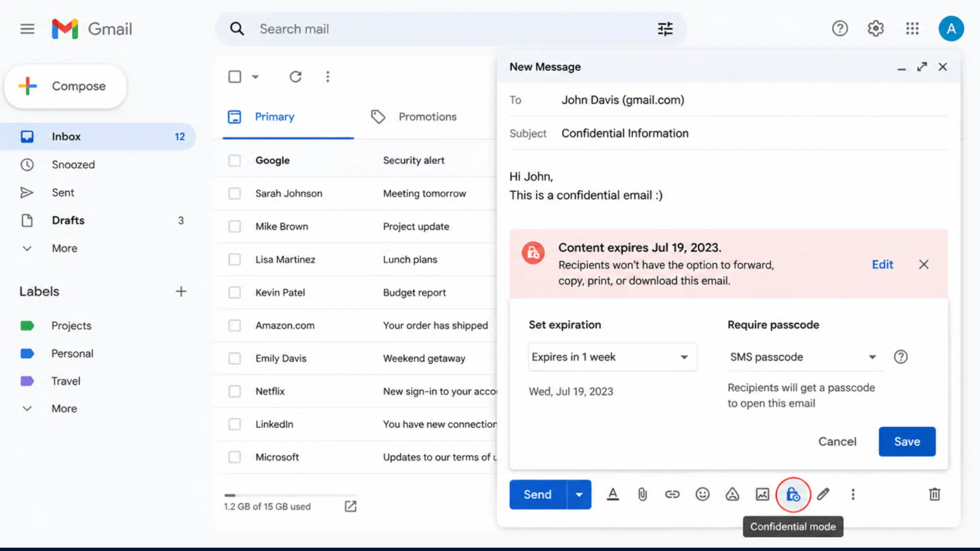Screen dimensions: 980x551
Task: Dismiss the content expires banner
Action: 924,264
